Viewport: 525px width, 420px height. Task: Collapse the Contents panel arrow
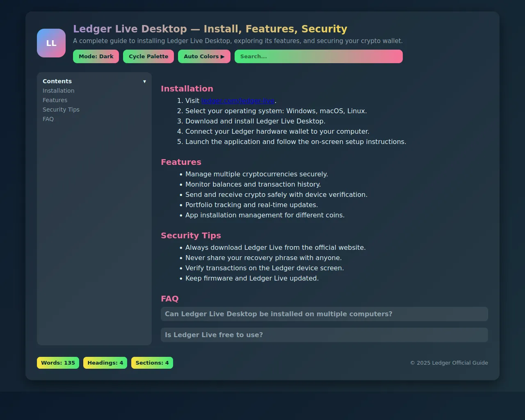pyautogui.click(x=144, y=82)
